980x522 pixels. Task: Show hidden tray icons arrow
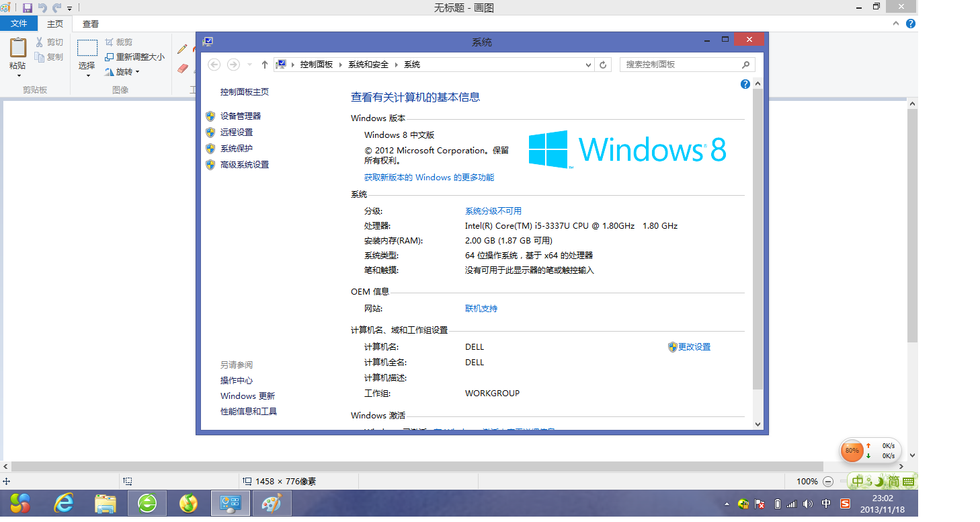(x=727, y=503)
